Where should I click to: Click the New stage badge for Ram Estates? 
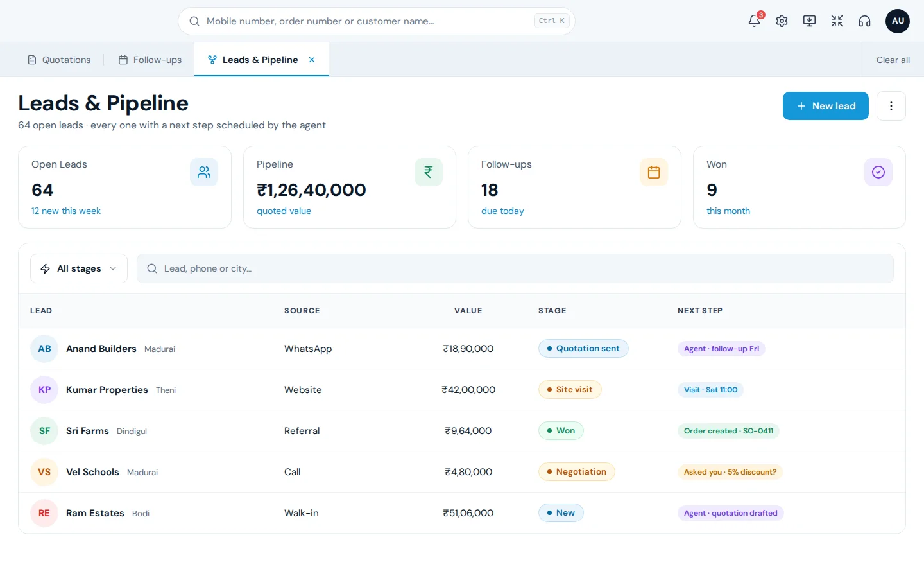(x=561, y=513)
